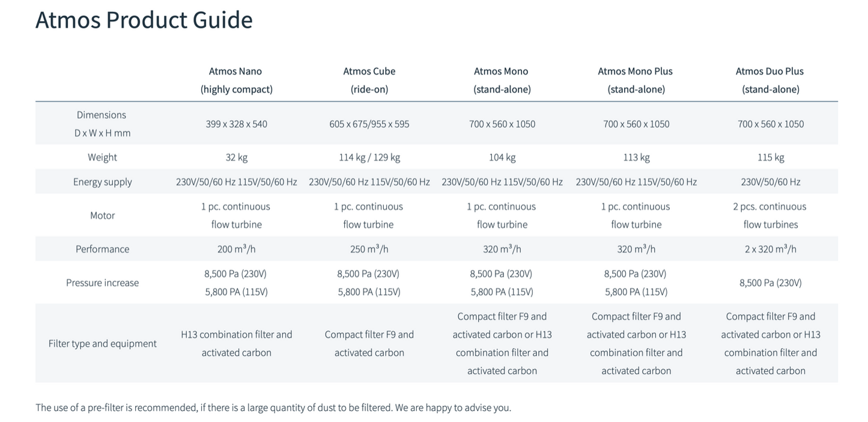Select the 114 kg / 129 kg cell
The width and height of the screenshot is (868, 422).
click(369, 157)
